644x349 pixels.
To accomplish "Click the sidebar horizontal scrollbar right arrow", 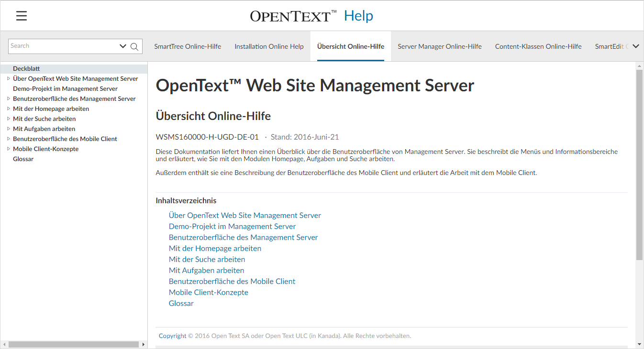I will click(x=143, y=344).
